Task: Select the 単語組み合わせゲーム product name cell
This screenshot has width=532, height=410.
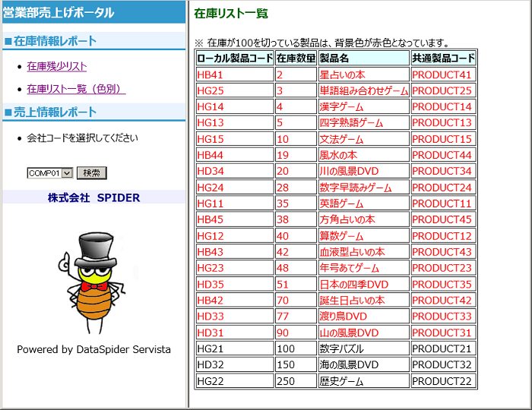Action: tap(363, 91)
